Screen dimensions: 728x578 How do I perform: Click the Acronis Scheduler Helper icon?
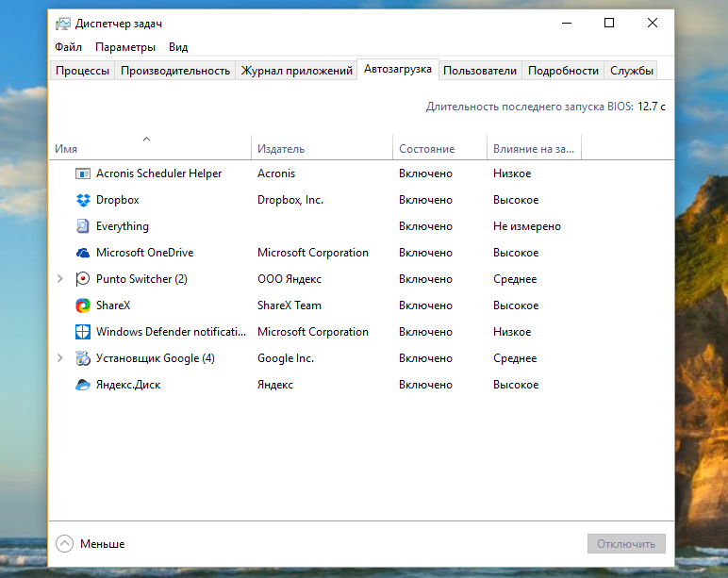pyautogui.click(x=83, y=173)
